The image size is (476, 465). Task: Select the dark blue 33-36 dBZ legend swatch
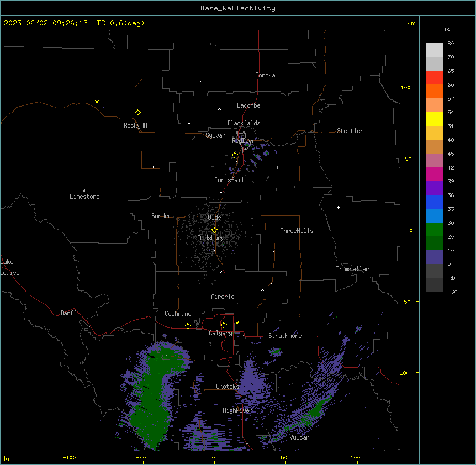click(434, 202)
